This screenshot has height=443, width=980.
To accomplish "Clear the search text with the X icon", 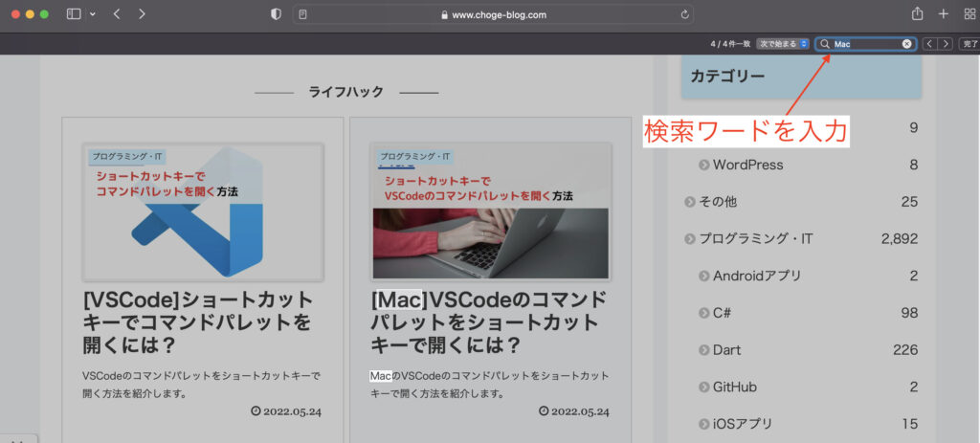I will pos(906,44).
